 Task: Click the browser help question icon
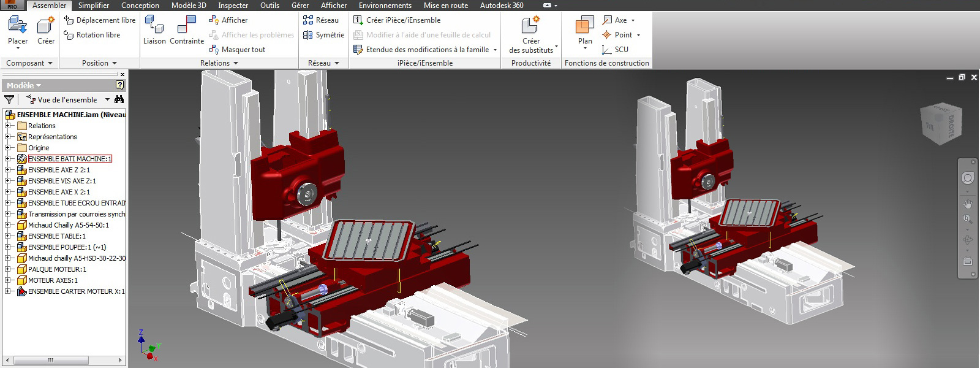[120, 85]
